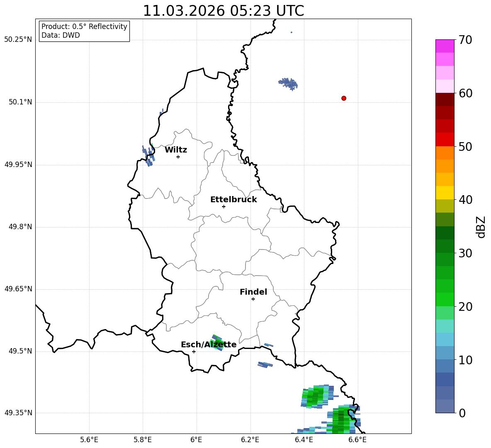Click the Product 0.5° Reflectivity info box

click(84, 31)
